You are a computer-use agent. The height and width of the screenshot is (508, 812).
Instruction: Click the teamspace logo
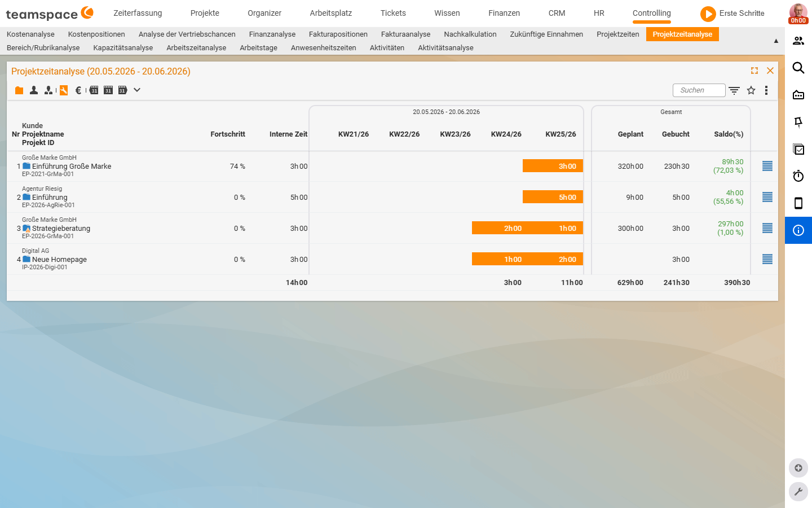[50, 14]
